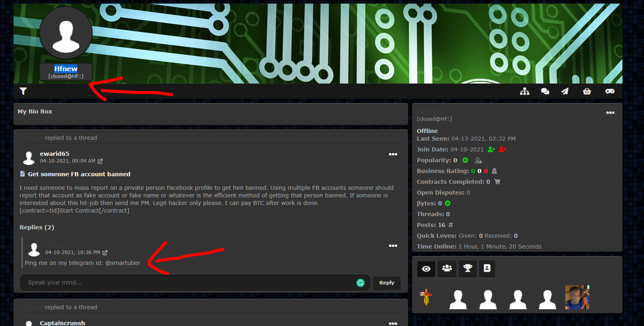Open the three-dot menu in profile info panel

click(610, 113)
